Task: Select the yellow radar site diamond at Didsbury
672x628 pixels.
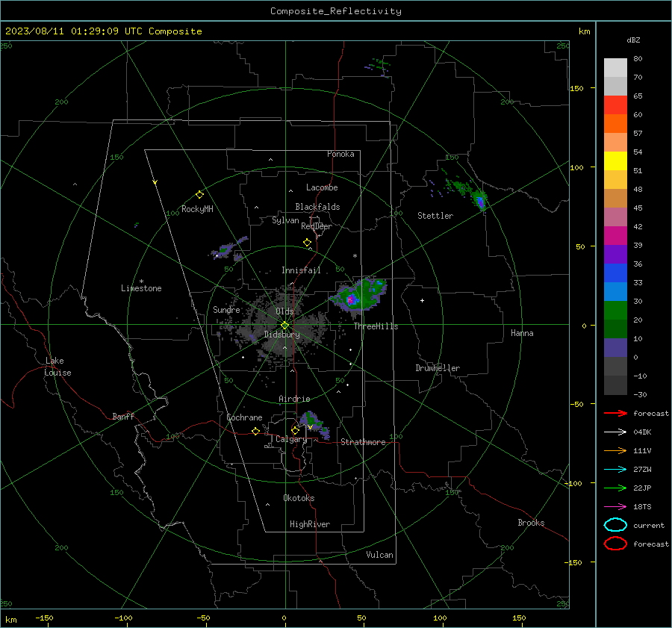Action: 284,326
